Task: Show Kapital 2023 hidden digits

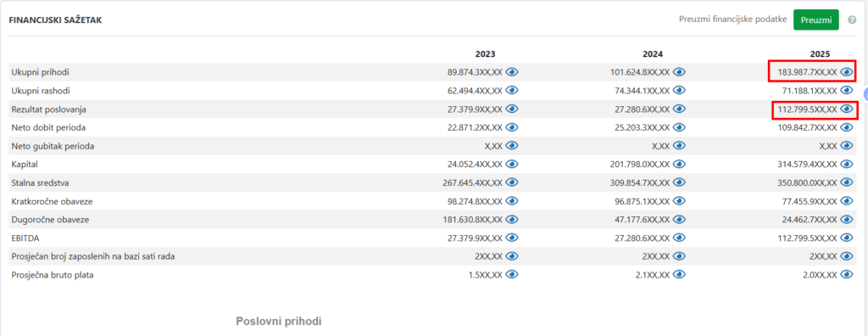Action: pyautogui.click(x=512, y=164)
